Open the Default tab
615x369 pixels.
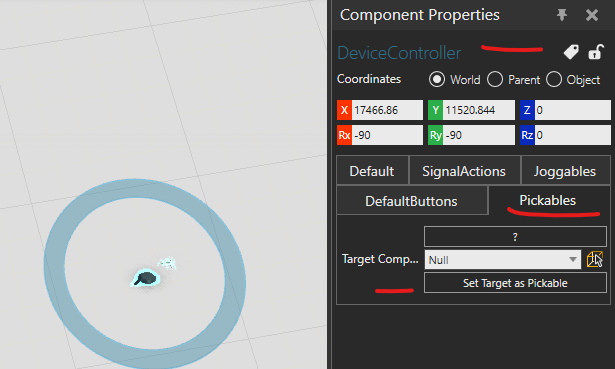[x=372, y=171]
